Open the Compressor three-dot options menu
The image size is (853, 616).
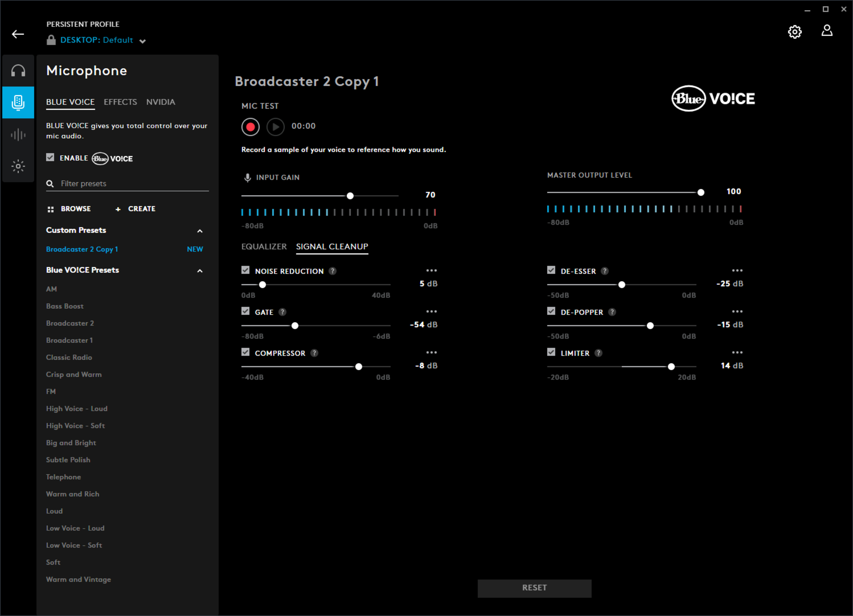coord(431,352)
